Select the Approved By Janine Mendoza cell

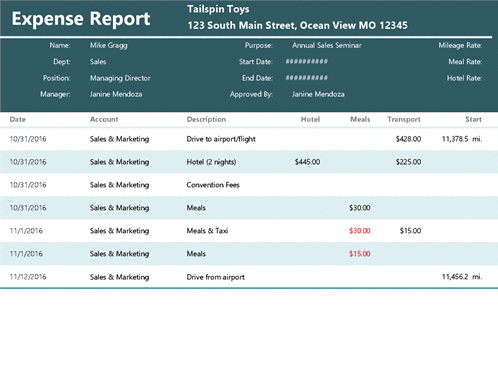[x=318, y=94]
